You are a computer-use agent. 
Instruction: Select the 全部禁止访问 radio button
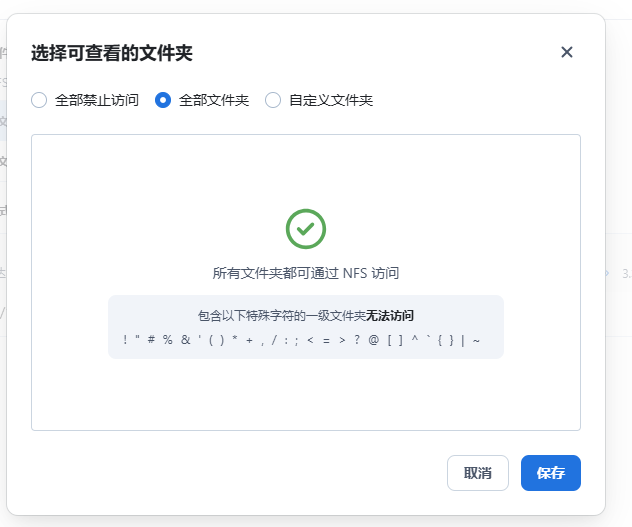point(39,100)
